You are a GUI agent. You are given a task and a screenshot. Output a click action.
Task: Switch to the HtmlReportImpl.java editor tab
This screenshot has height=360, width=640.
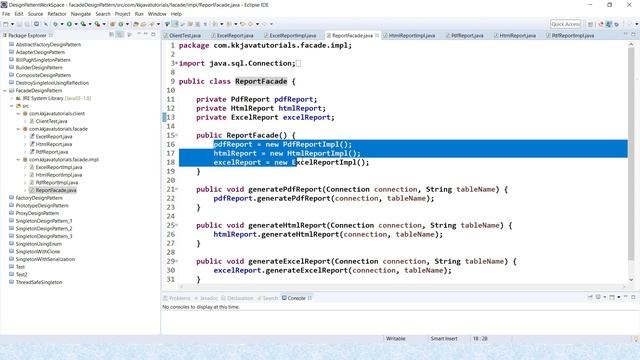[411, 36]
